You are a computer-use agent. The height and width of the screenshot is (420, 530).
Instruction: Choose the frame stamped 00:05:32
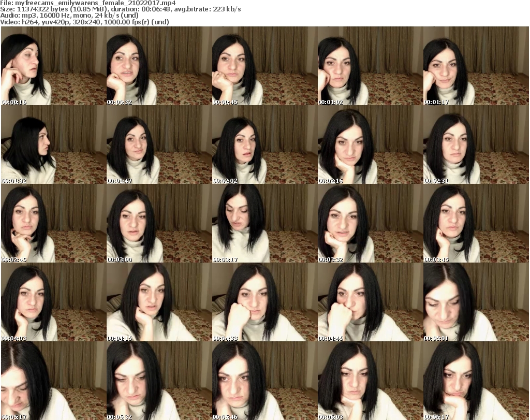click(x=159, y=381)
